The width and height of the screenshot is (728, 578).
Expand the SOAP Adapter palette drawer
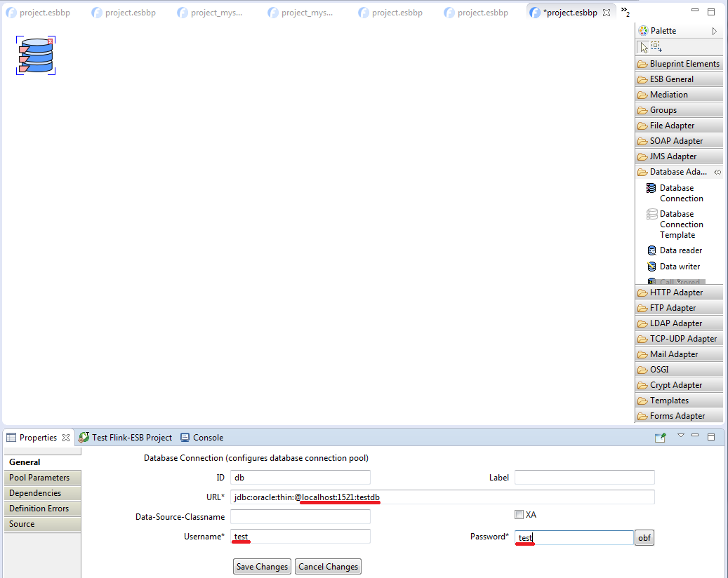click(x=676, y=141)
